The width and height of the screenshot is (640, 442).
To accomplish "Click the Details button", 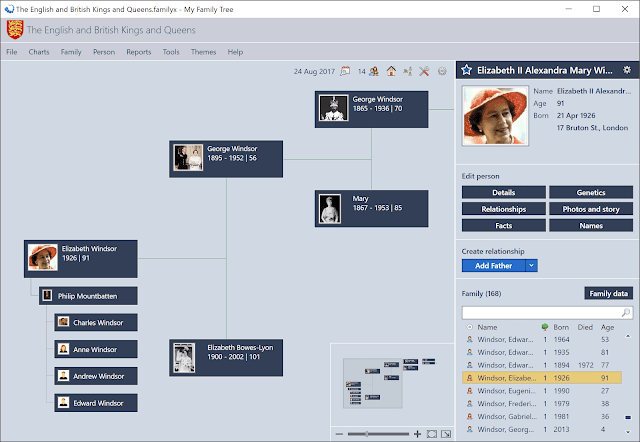I will 504,192.
